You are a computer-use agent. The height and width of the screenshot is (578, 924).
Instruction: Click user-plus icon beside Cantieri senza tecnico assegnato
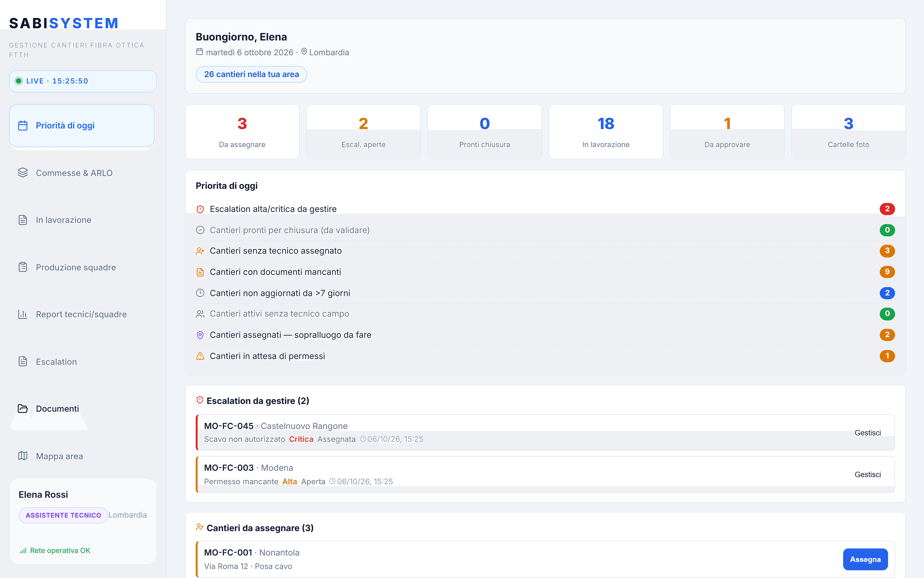point(200,251)
